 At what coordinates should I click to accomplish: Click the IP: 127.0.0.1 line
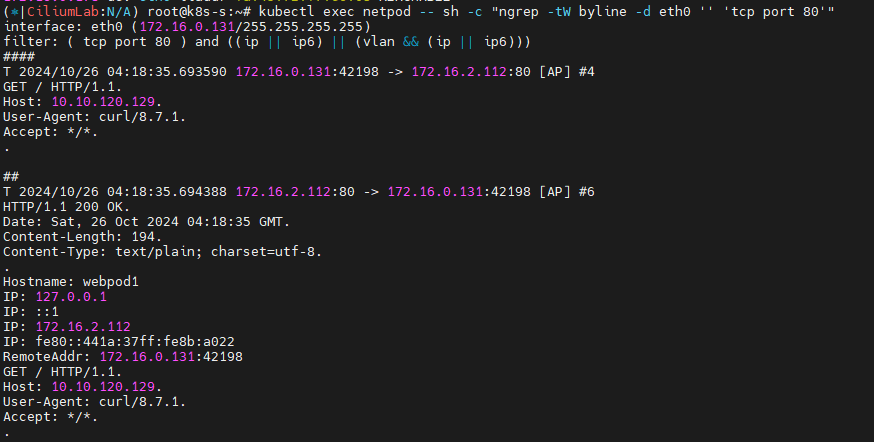[55, 296]
